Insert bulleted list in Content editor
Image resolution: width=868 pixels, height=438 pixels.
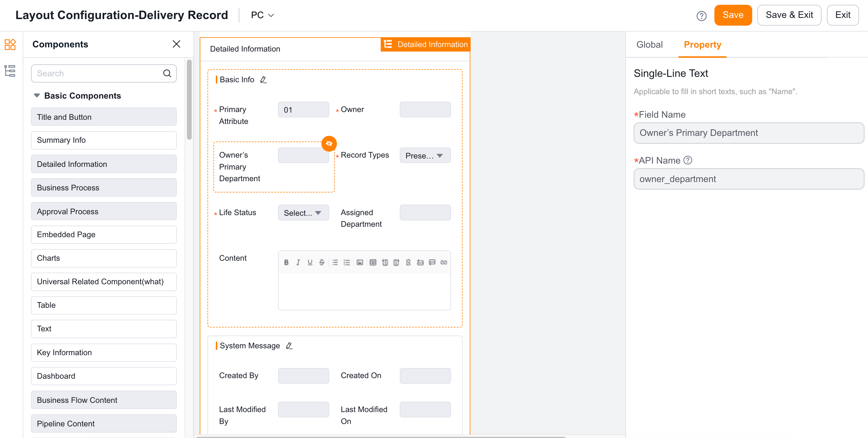(335, 262)
